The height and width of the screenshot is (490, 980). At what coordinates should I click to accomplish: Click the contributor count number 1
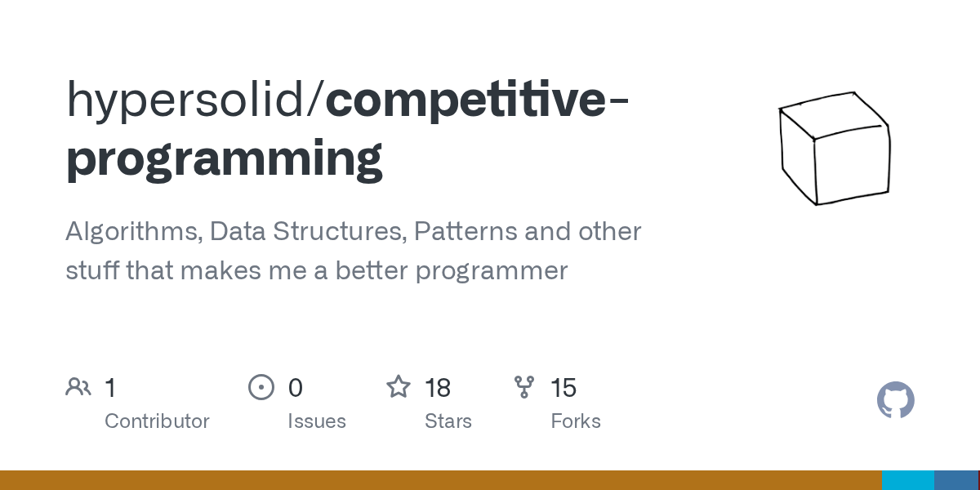click(110, 388)
